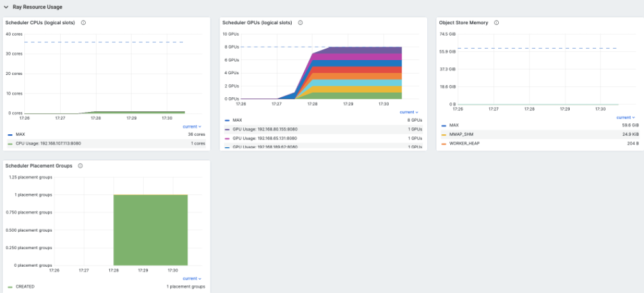Toggle MAX series in Scheduler CPUs legend
644x293 pixels.
[x=20, y=134]
